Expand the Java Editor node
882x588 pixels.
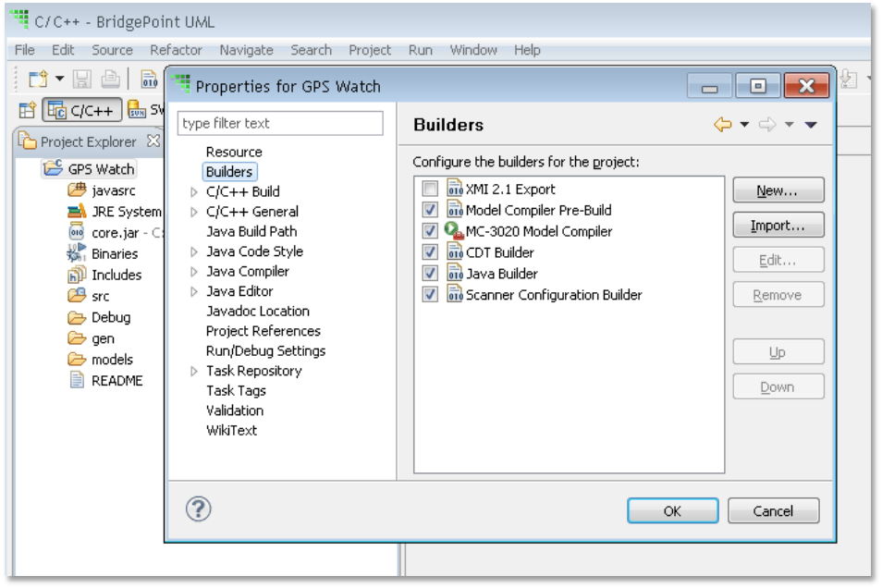point(194,291)
